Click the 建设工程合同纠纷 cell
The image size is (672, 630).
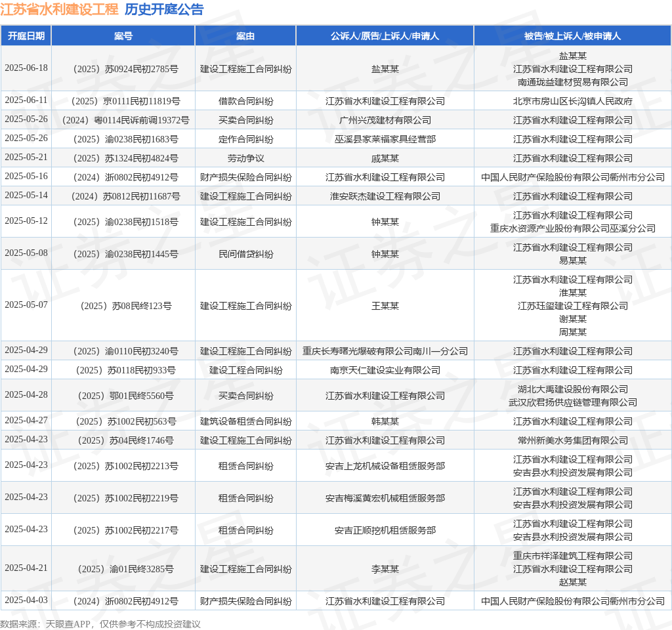[x=245, y=370]
